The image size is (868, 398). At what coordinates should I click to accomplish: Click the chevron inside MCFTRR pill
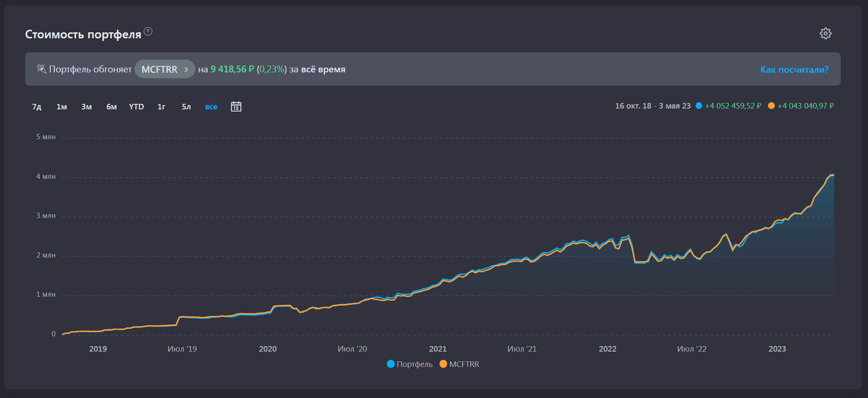(186, 69)
